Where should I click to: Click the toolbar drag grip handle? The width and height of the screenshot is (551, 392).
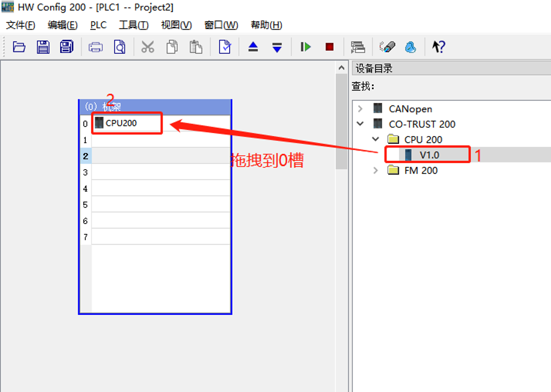click(4, 47)
